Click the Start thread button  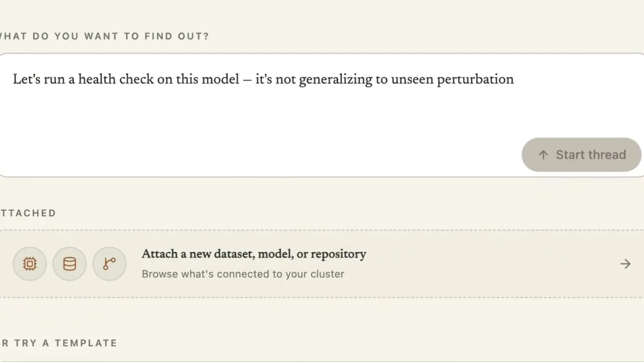581,155
